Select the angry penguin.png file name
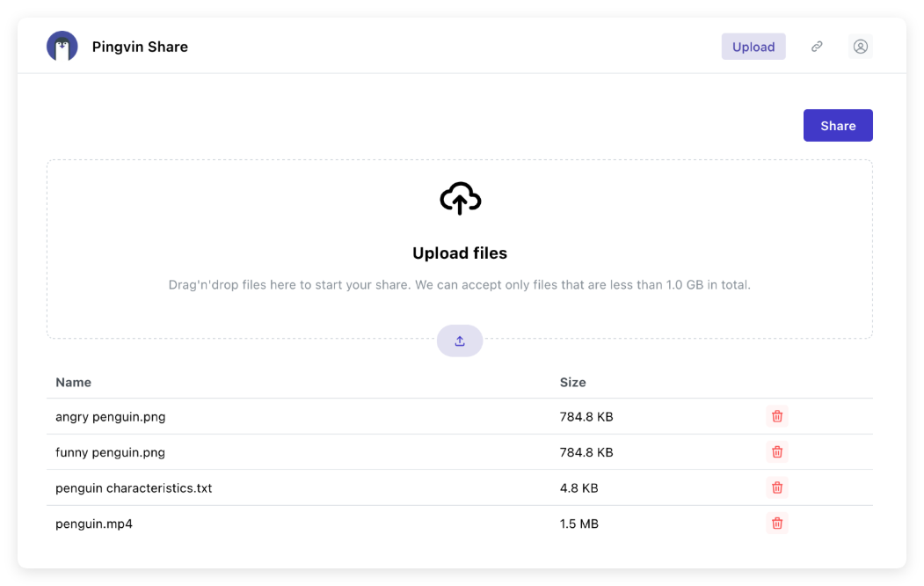The width and height of the screenshot is (924, 586). [x=111, y=417]
